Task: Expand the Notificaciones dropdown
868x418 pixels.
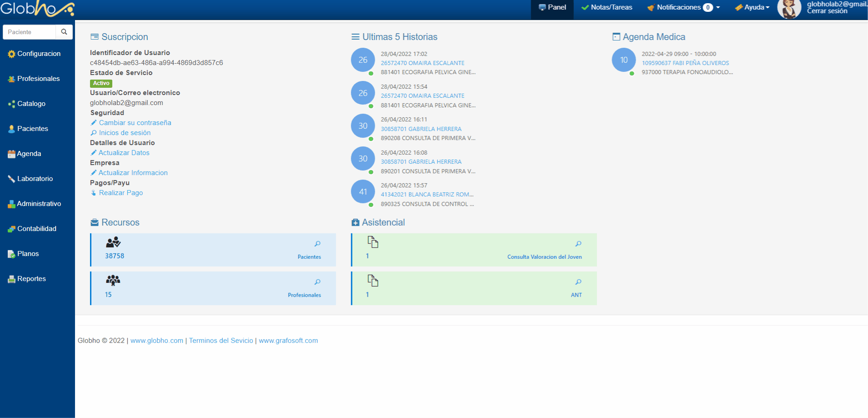Action: [x=684, y=7]
